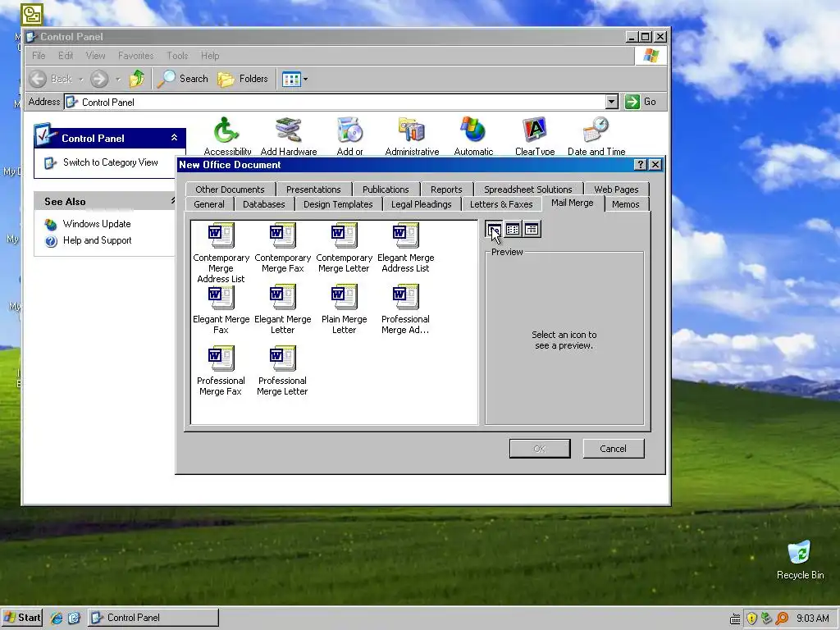840x630 pixels.
Task: Switch to the Memos tab
Action: pyautogui.click(x=625, y=204)
